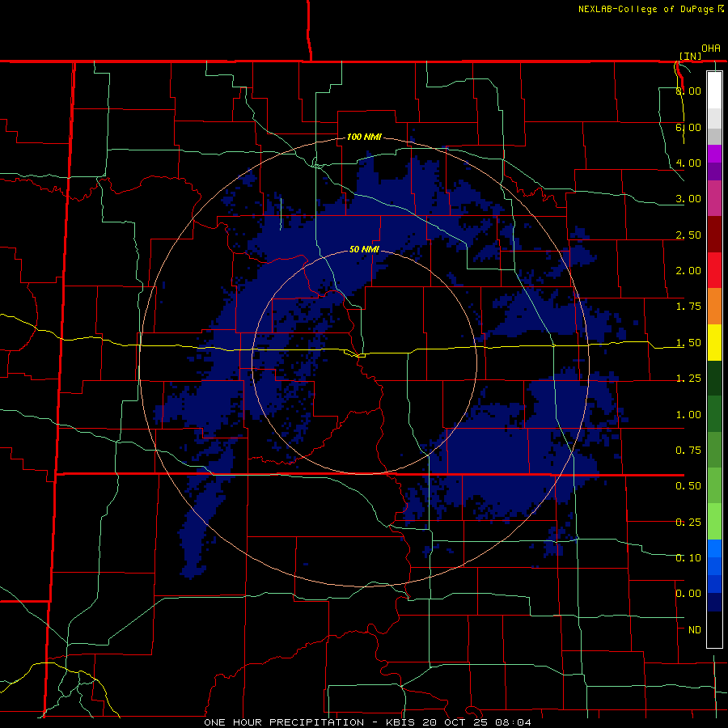Pick the lightest green swatch above 0.10
Screen dimensions: 728x728
[714, 522]
